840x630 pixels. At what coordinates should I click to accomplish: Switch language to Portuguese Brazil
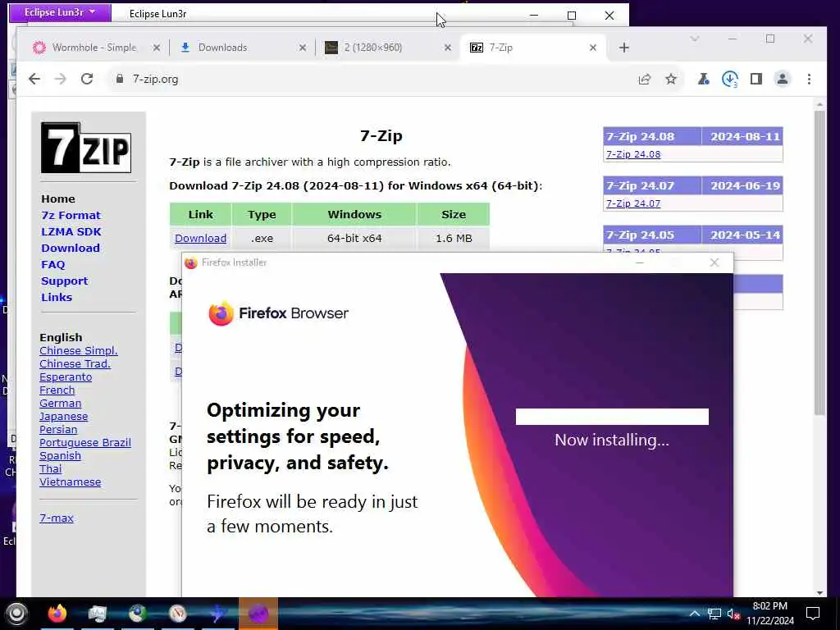(84, 442)
